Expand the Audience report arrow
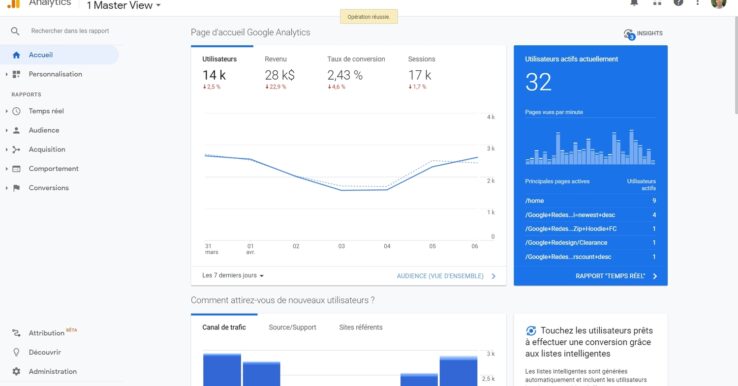738x386 pixels. 7,130
